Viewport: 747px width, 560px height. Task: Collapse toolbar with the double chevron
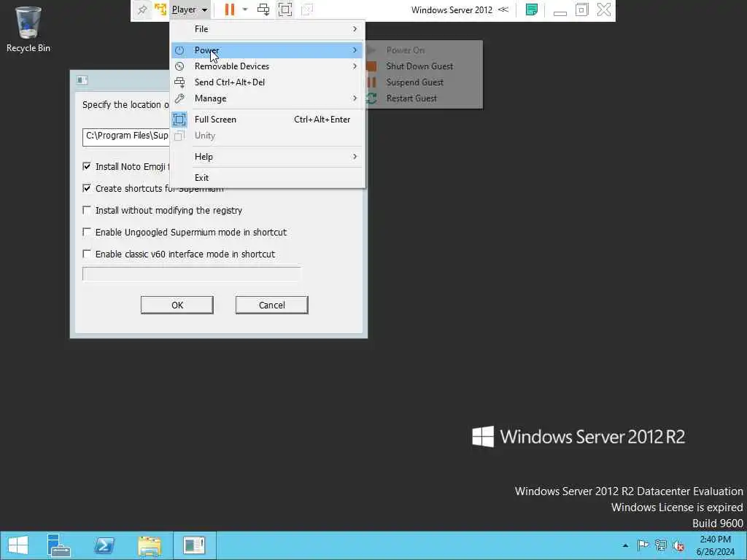click(x=503, y=9)
